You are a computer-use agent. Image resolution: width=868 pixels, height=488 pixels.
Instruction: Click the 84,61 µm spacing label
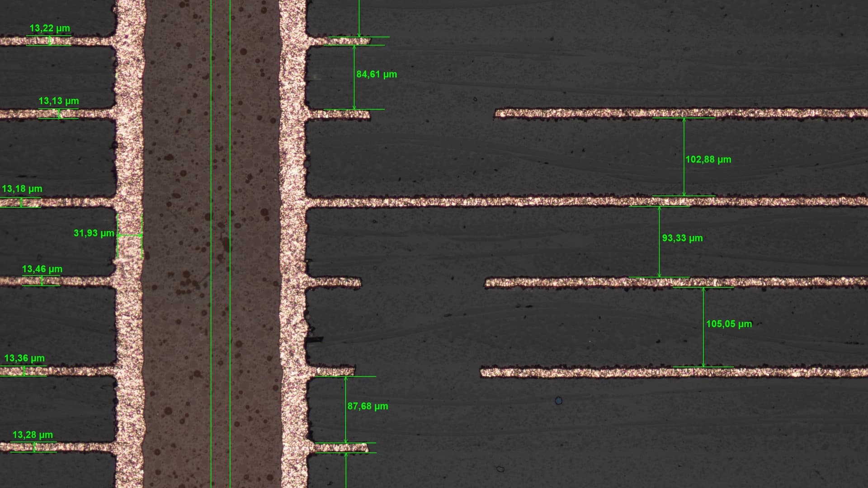[377, 75]
